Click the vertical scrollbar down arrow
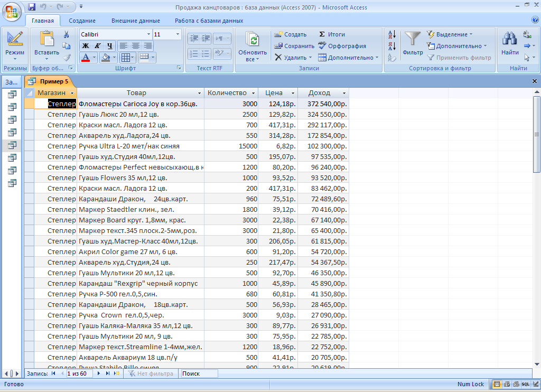Screen dimensions: 541x392 (537, 364)
